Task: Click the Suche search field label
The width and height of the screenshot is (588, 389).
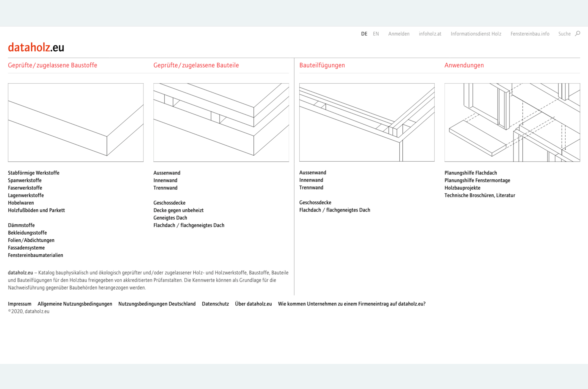Action: click(x=564, y=34)
